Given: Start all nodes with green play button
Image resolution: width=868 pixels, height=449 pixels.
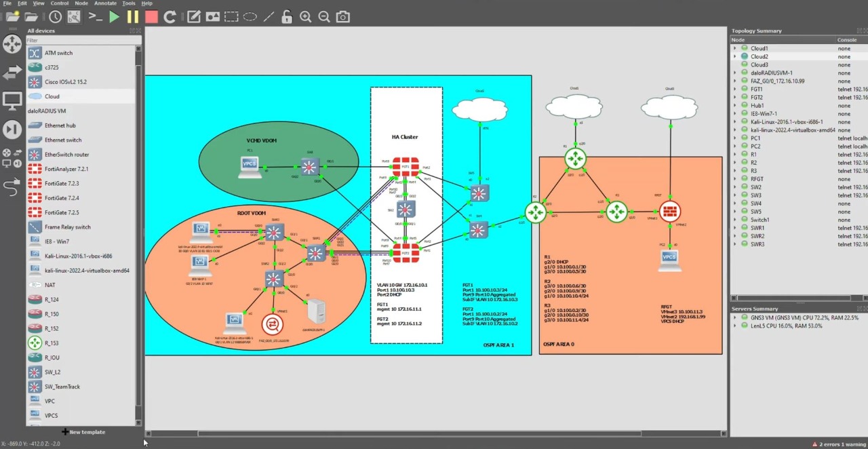Looking at the screenshot, I should (x=114, y=17).
